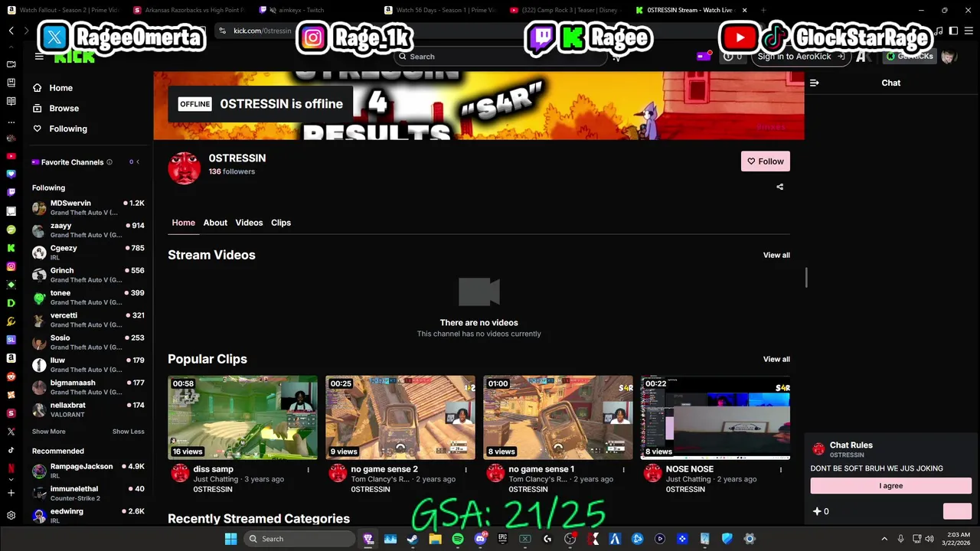Open Twitch in the browser sidebar
Viewport: 980px width, 551px height.
tap(11, 193)
